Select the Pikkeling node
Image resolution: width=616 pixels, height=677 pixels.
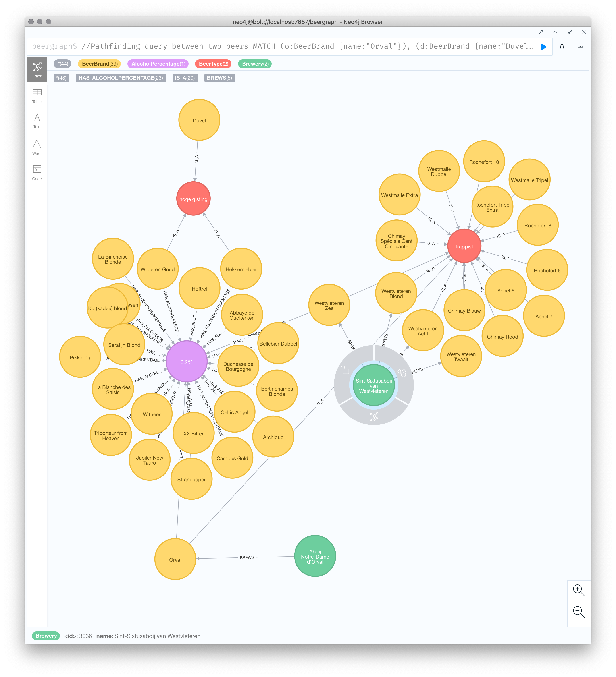pos(80,357)
